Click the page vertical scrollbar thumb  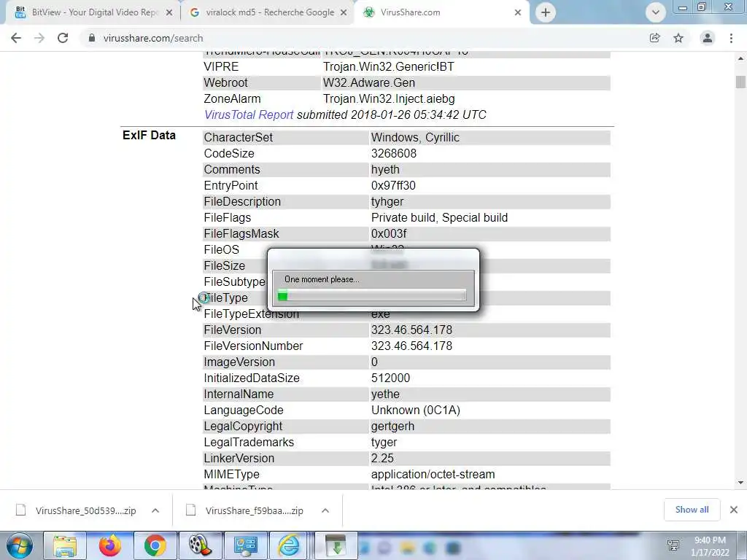740,82
